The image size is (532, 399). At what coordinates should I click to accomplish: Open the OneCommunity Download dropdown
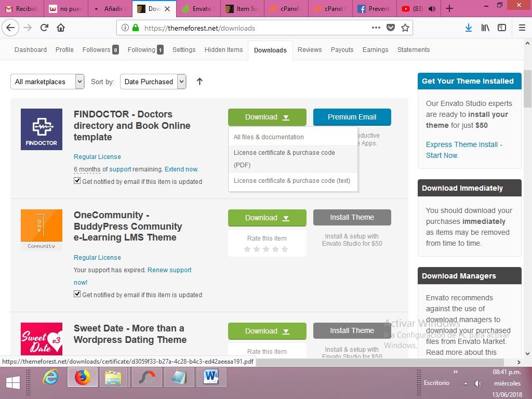pyautogui.click(x=267, y=218)
